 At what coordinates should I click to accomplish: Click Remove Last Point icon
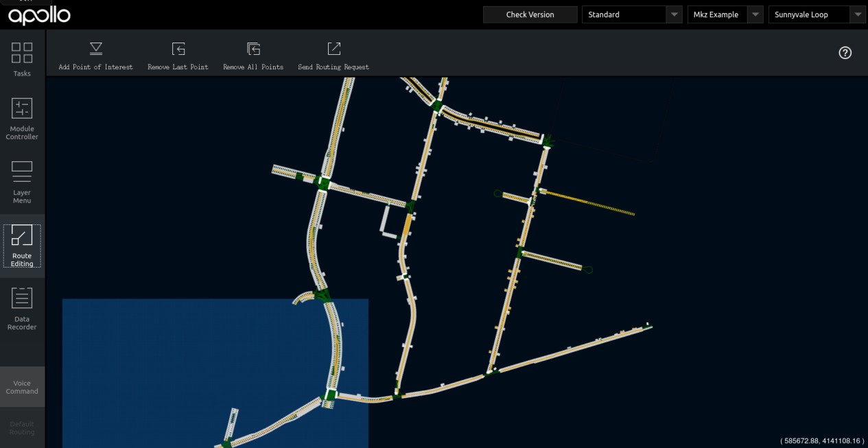[178, 49]
